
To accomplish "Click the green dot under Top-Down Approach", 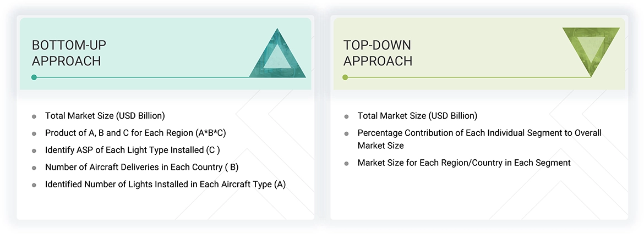I will tap(345, 77).
